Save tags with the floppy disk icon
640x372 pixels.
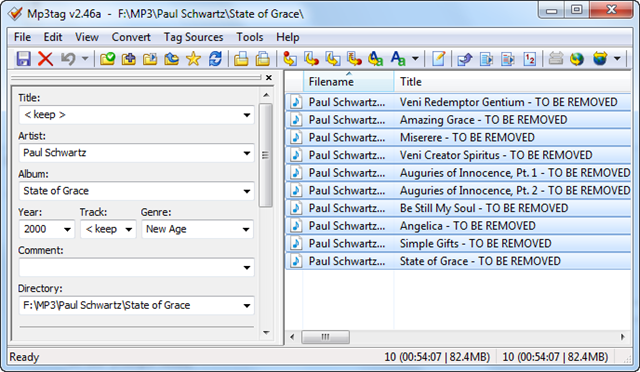pos(24,59)
